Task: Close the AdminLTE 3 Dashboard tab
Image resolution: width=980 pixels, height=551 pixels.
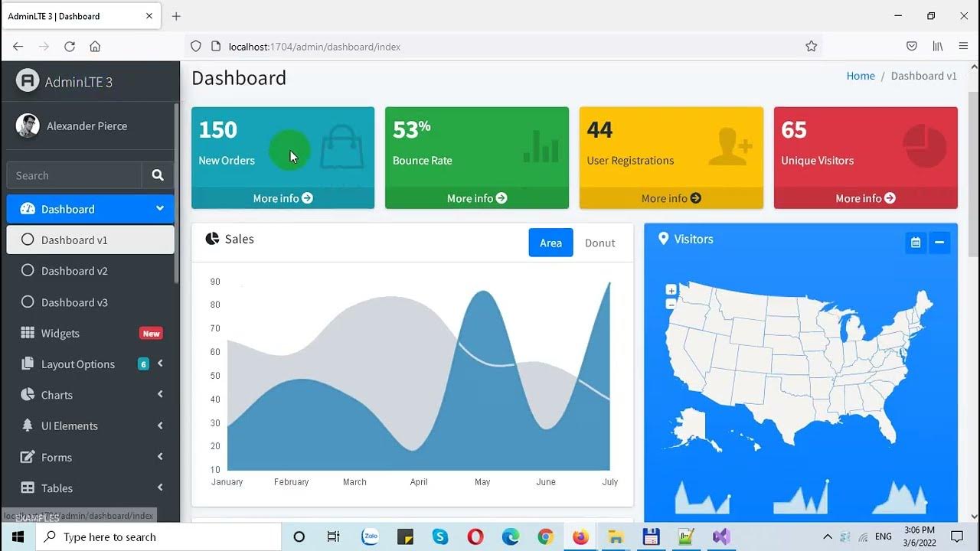Action: click(149, 16)
